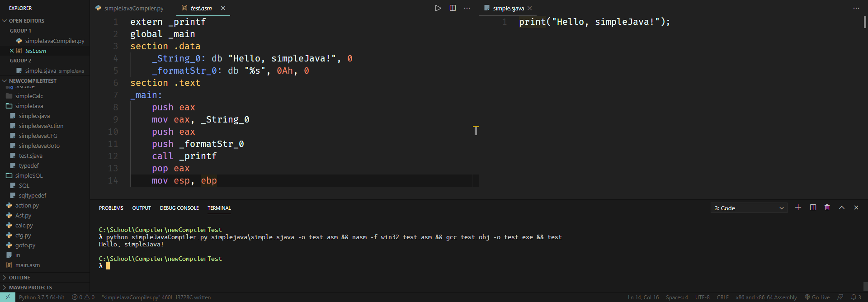The height and width of the screenshot is (302, 868).
Task: Open errors and warnings count in status bar
Action: (x=83, y=297)
